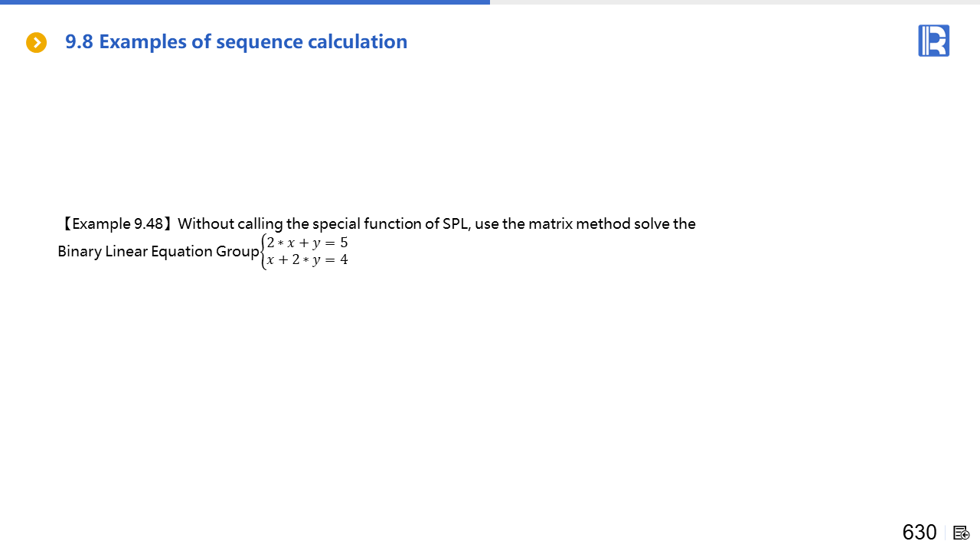Screen dimensions: 980x551
Task: Click the heading "9.8 Examples of sequence calculation"
Action: [x=236, y=42]
